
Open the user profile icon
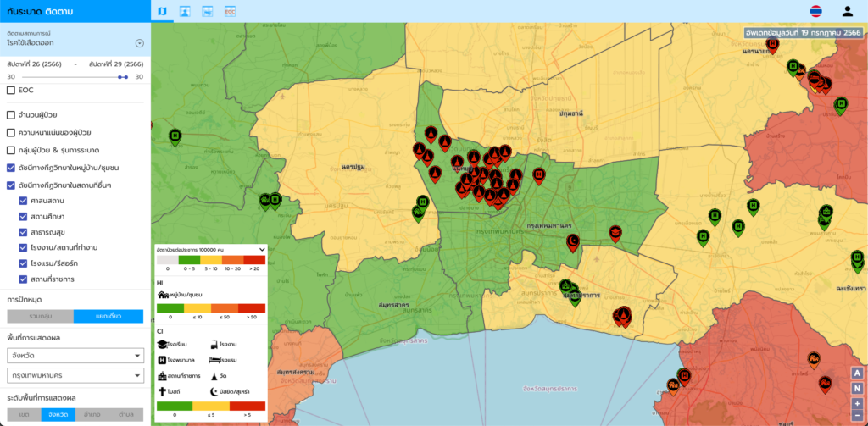847,11
